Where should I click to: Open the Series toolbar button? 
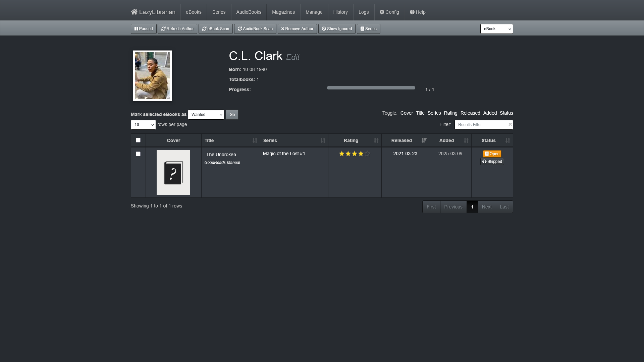coord(369,29)
